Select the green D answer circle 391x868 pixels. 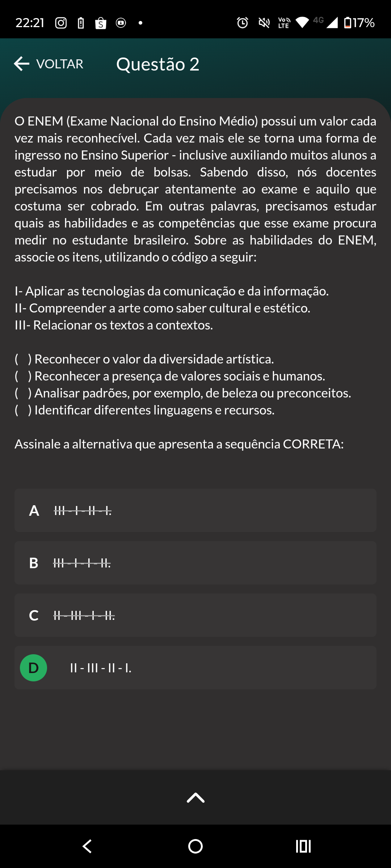click(x=33, y=668)
